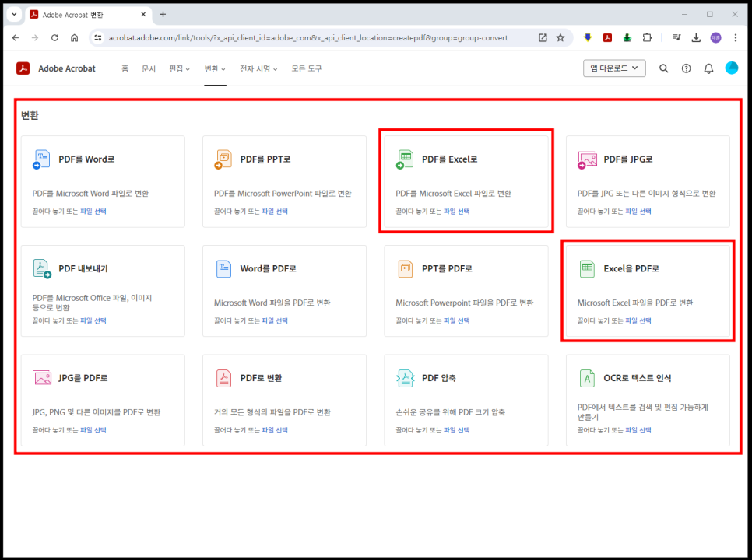Click 파일 선택 in PDF를 JPG로 card
This screenshot has height=560, width=752.
638,212
